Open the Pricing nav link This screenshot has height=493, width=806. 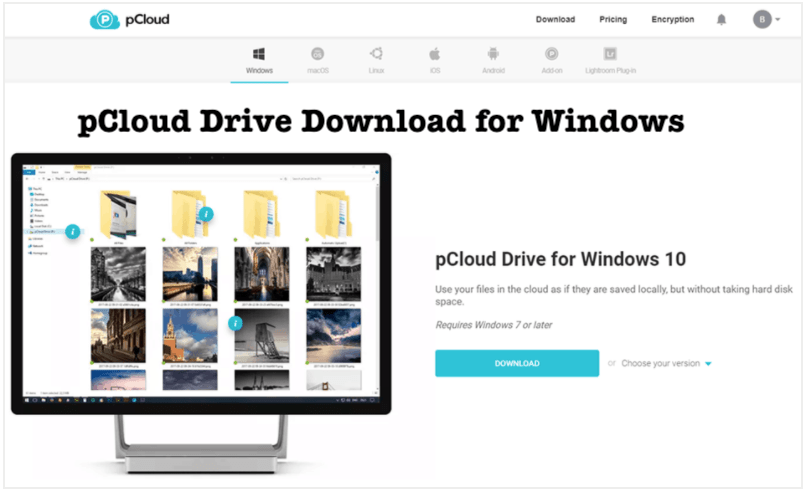pos(613,20)
